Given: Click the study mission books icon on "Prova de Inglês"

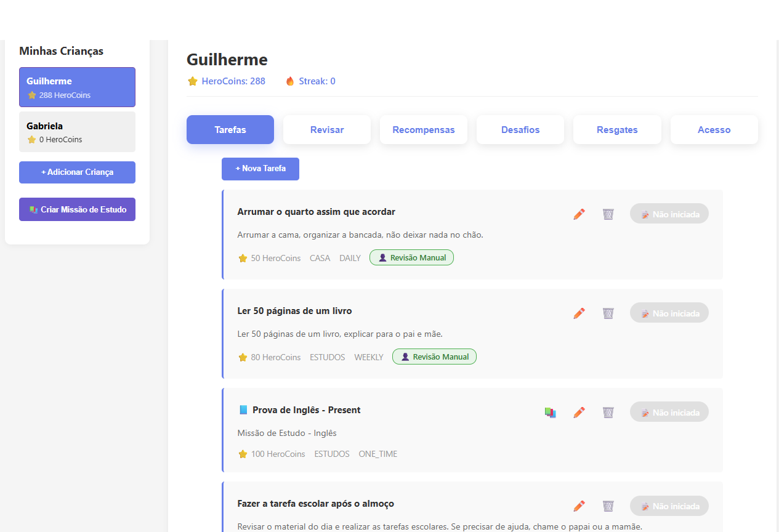Looking at the screenshot, I should pyautogui.click(x=550, y=412).
